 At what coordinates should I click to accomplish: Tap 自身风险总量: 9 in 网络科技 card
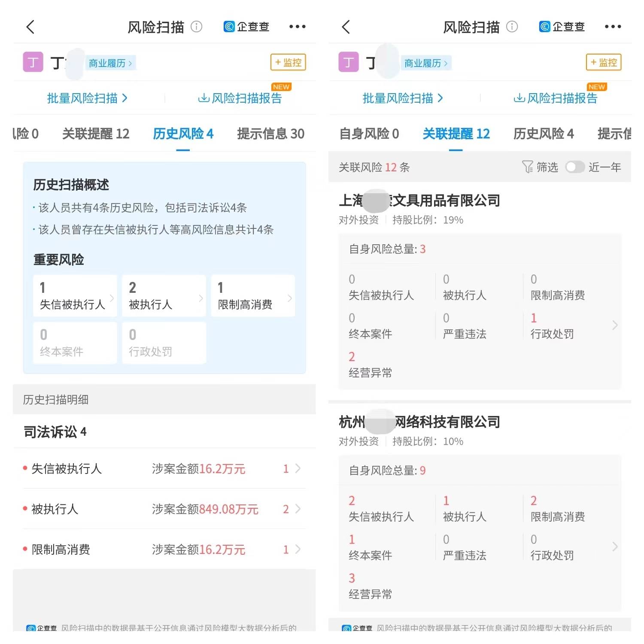(x=387, y=471)
